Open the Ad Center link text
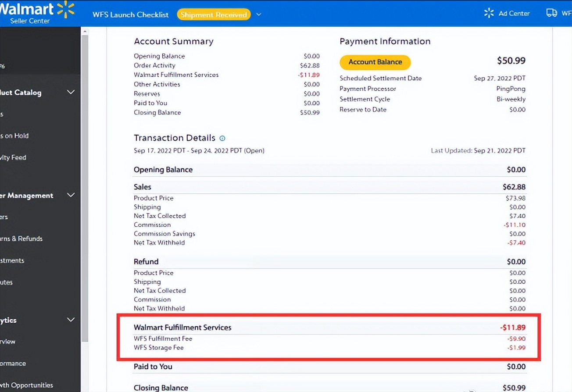The width and height of the screenshot is (572, 392). pyautogui.click(x=514, y=13)
